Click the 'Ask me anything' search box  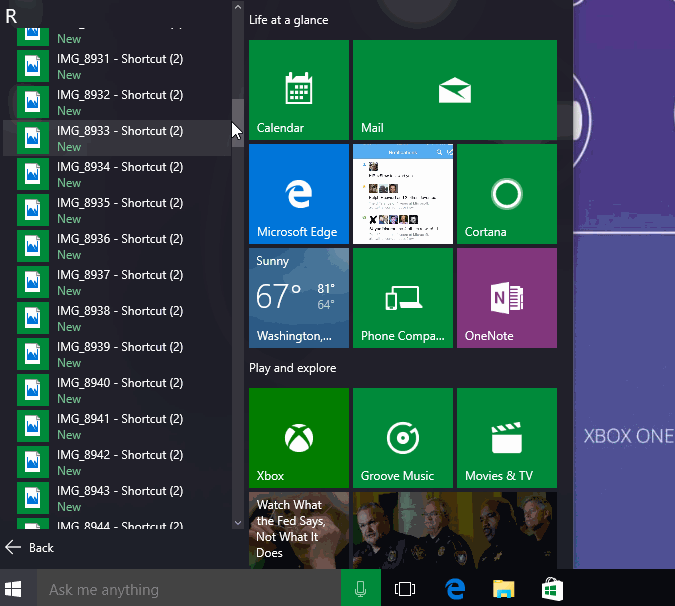click(189, 589)
